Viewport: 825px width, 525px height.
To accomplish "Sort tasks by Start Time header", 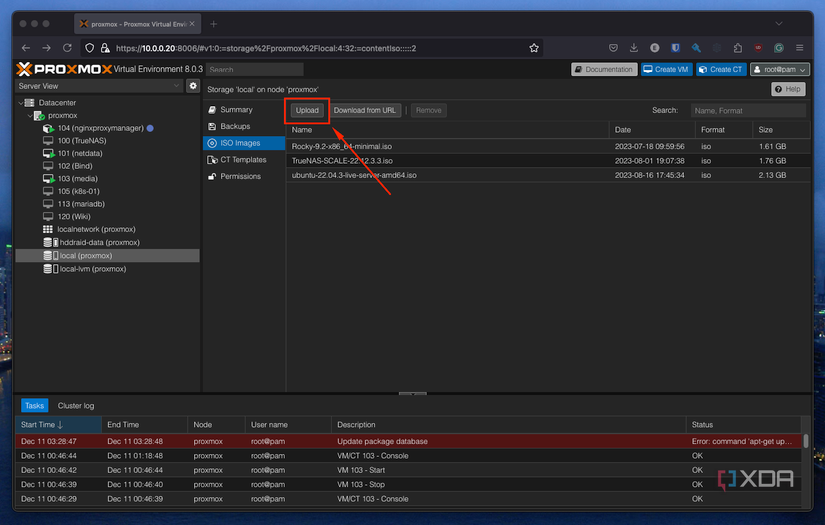I will coord(58,425).
